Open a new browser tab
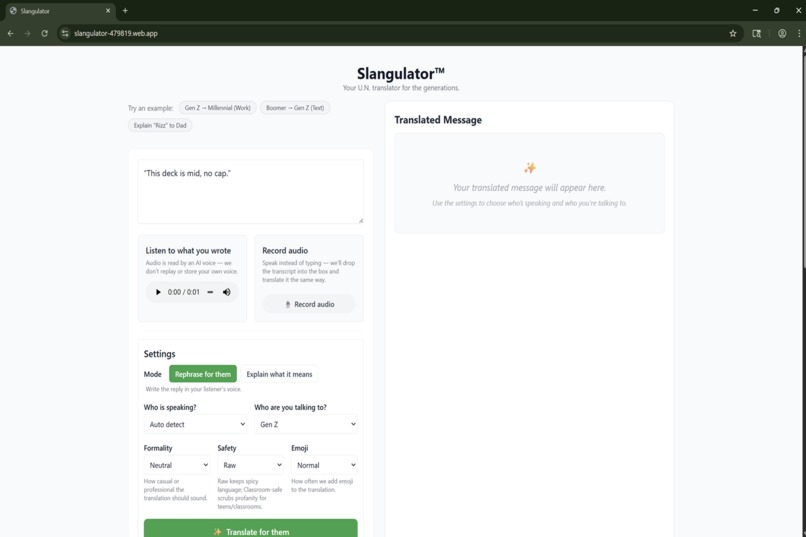This screenshot has width=806, height=537. click(125, 10)
